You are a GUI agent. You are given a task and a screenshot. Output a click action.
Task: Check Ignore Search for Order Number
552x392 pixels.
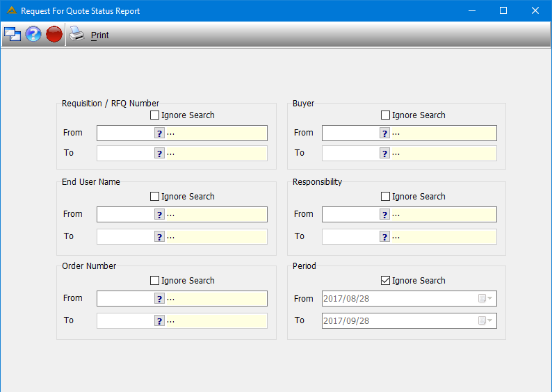154,281
